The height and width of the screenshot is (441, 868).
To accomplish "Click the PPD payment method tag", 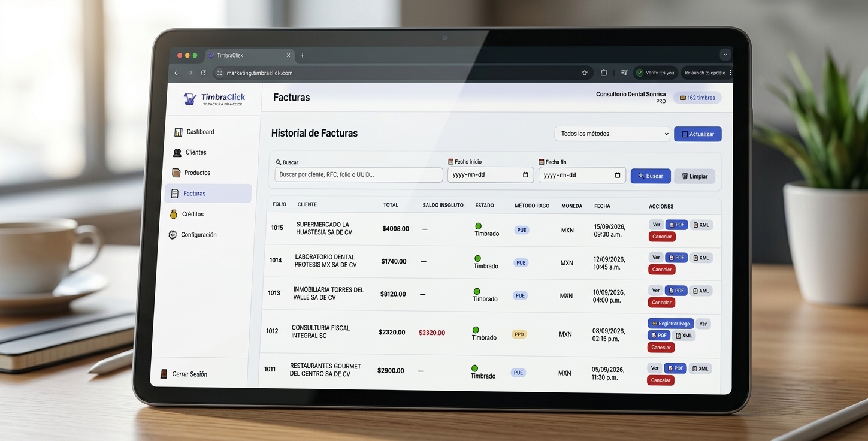I will pos(519,334).
